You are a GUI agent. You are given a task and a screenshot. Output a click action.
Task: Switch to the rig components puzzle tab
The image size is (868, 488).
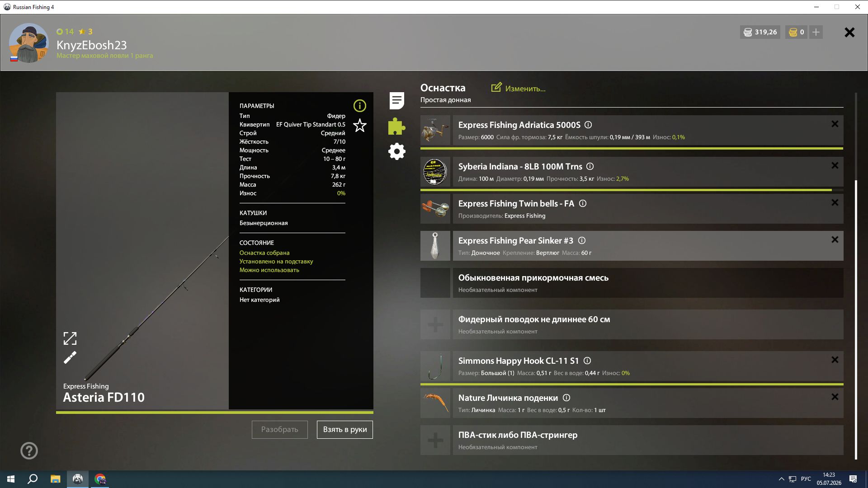click(396, 127)
